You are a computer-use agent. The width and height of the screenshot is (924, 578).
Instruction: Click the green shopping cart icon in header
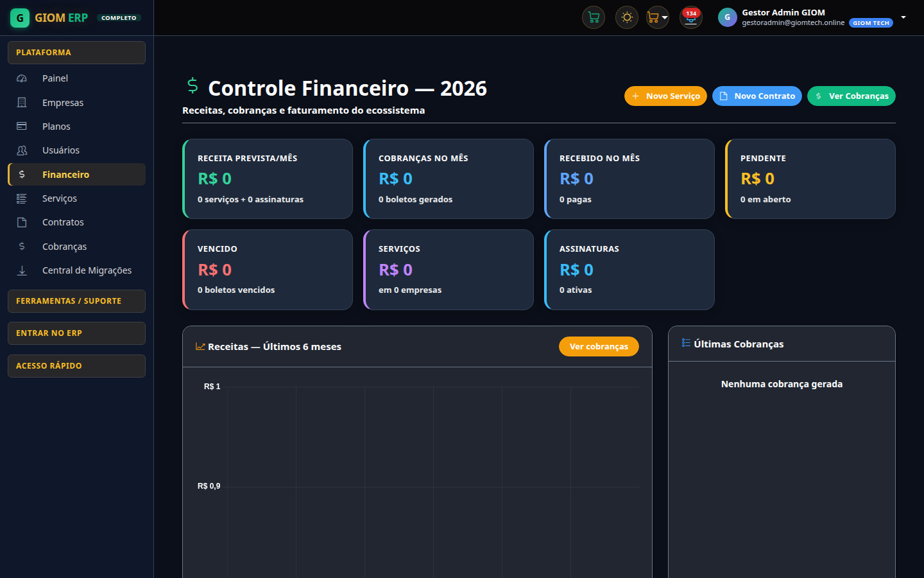pos(594,17)
